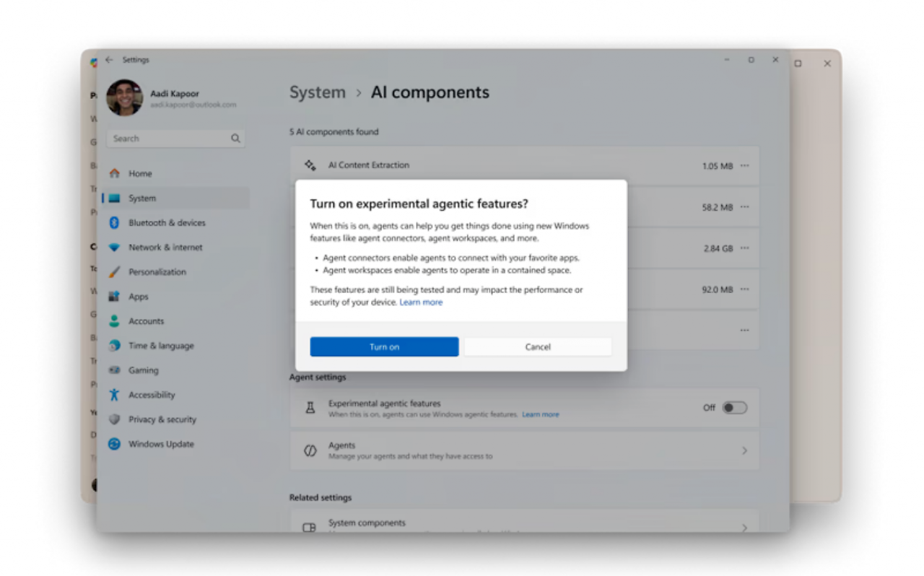Open more options for the 92.0 MB component

tap(744, 289)
